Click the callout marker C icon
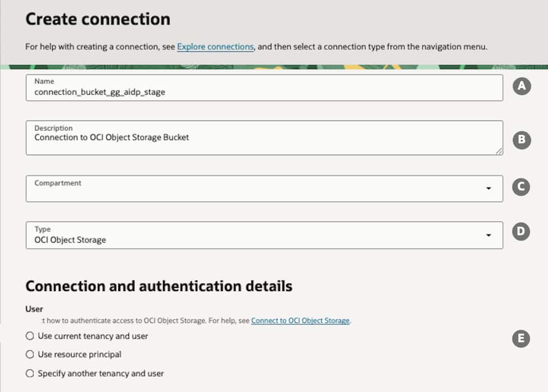 click(522, 187)
